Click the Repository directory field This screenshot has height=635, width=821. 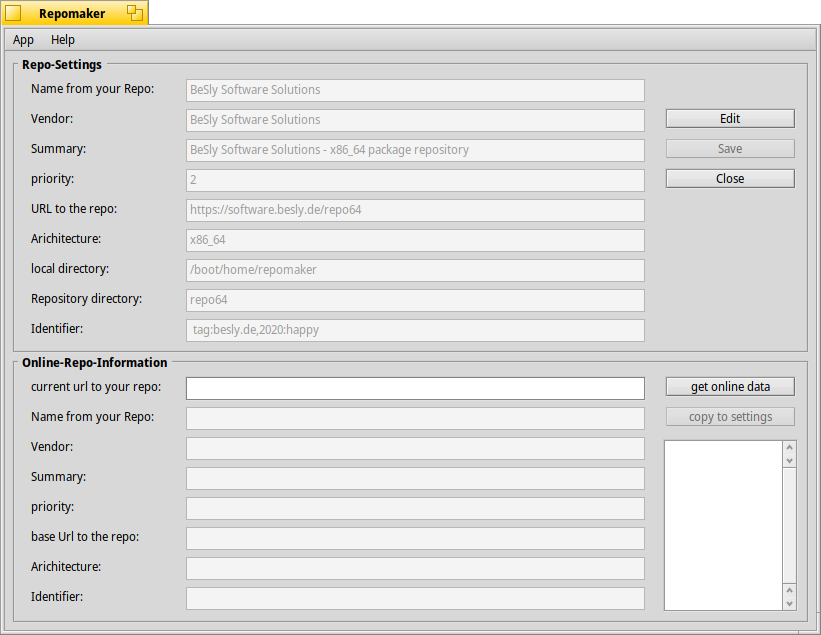415,300
